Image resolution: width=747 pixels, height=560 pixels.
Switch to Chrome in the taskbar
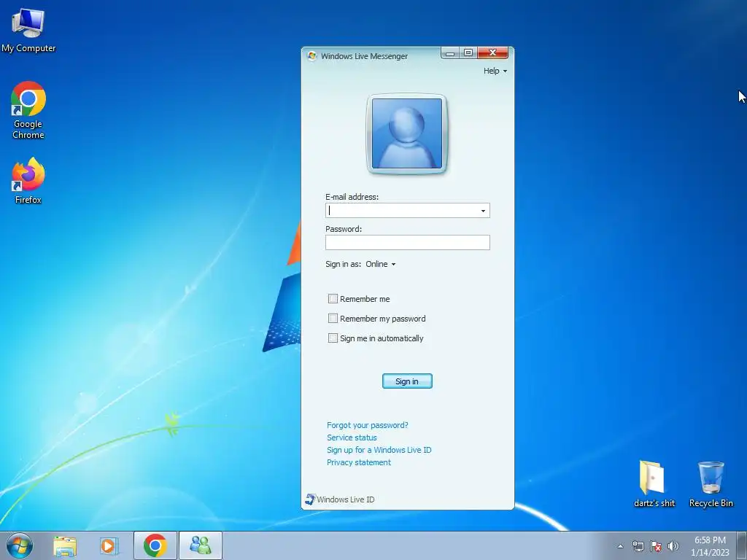click(x=155, y=545)
